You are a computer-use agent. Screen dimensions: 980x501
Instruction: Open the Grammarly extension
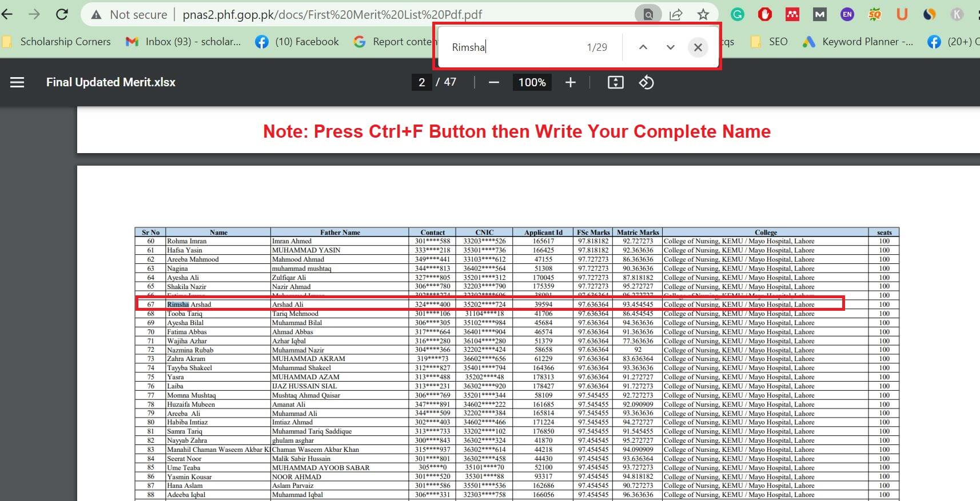pos(738,15)
